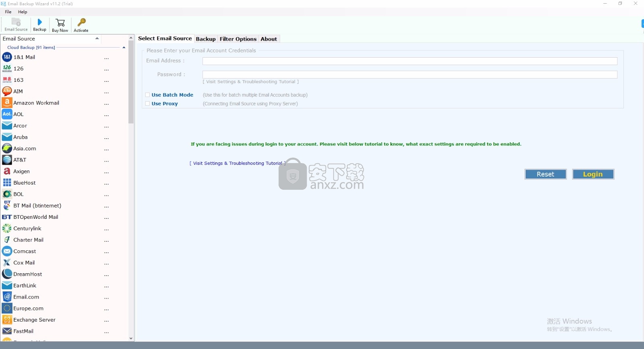Select the BOL source icon
The width and height of the screenshot is (644, 349).
point(7,194)
